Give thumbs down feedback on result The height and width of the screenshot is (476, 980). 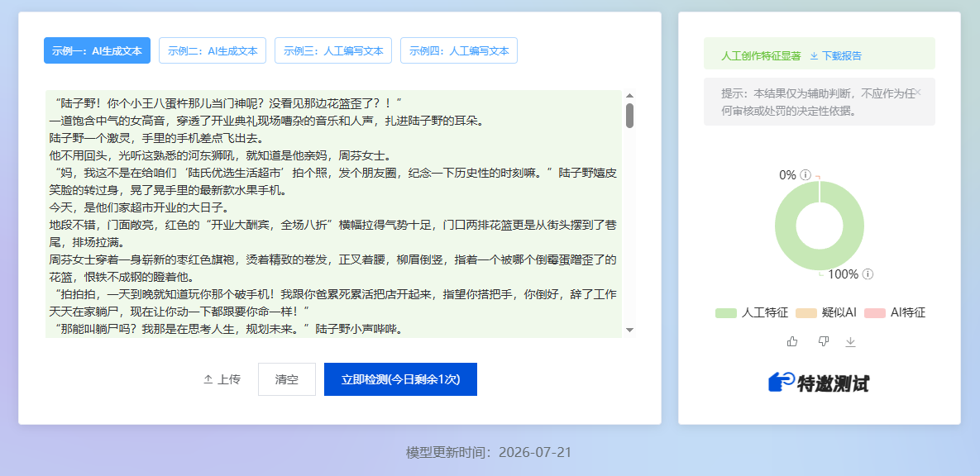coord(823,341)
